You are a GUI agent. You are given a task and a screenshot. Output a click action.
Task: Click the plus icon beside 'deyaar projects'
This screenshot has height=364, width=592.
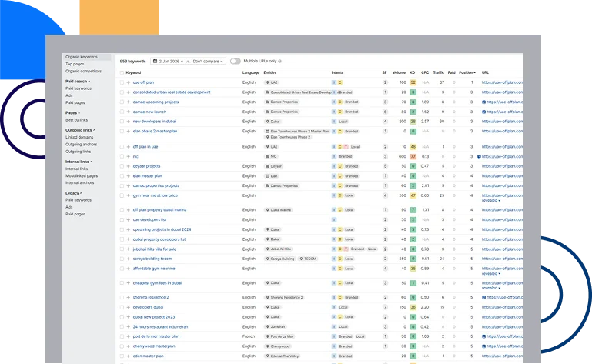[x=128, y=166]
